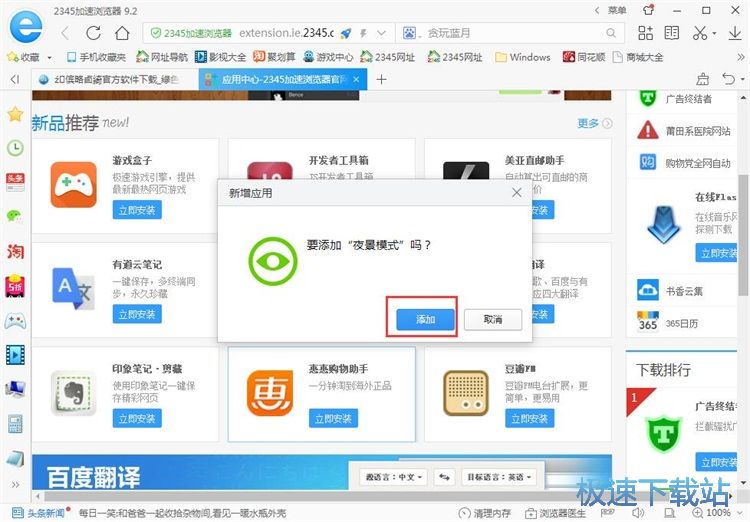Screen dimensions: 750x522
Task: Open the sidebar history clock icon
Action: (x=15, y=148)
